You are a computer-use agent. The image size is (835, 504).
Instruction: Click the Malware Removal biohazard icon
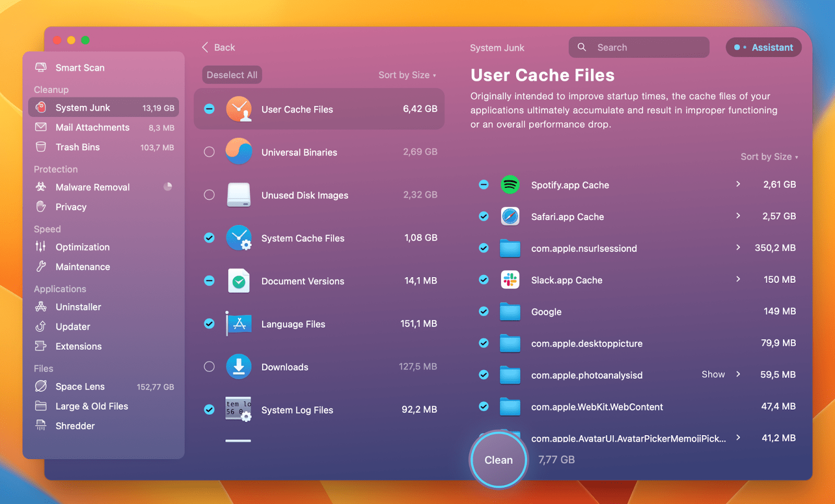pyautogui.click(x=41, y=187)
